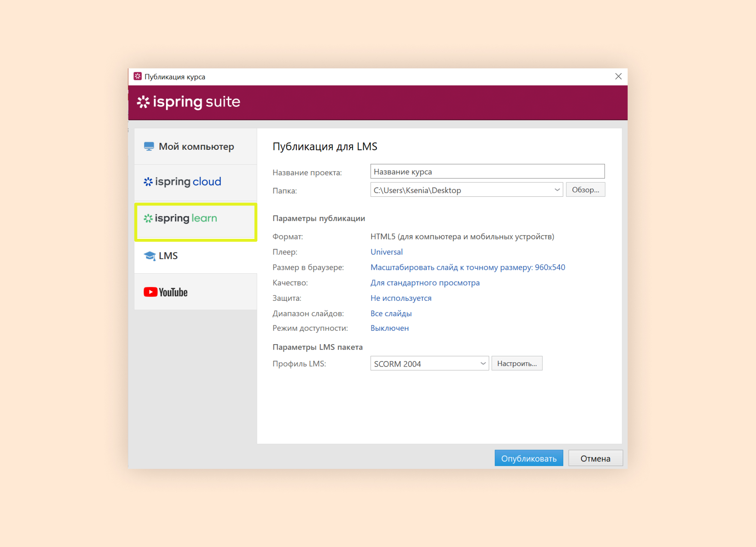The height and width of the screenshot is (547, 756).
Task: Click the Настроить... button
Action: (517, 363)
